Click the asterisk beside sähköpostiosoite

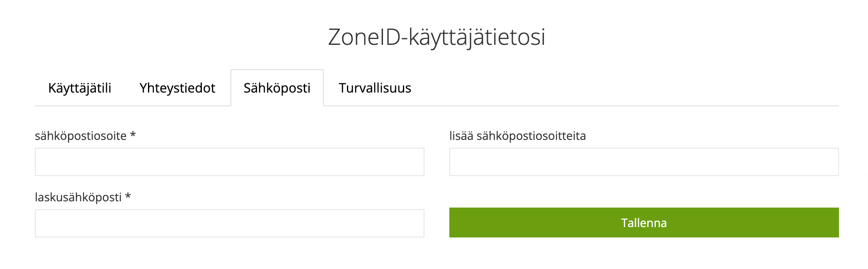click(133, 135)
